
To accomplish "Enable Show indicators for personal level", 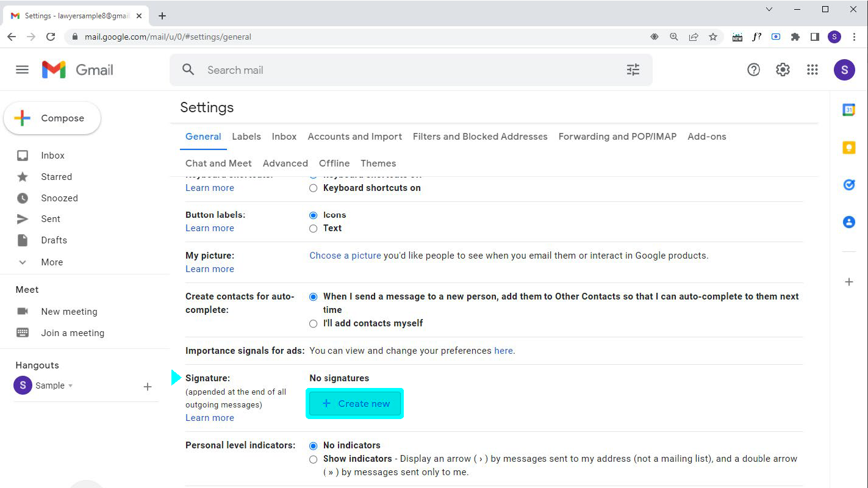I will (313, 459).
